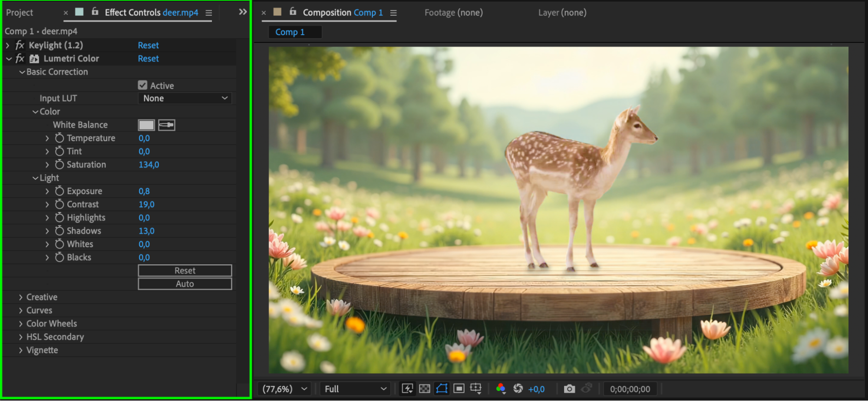Uncheck the Active checkbox
The image size is (868, 401).
pos(142,86)
